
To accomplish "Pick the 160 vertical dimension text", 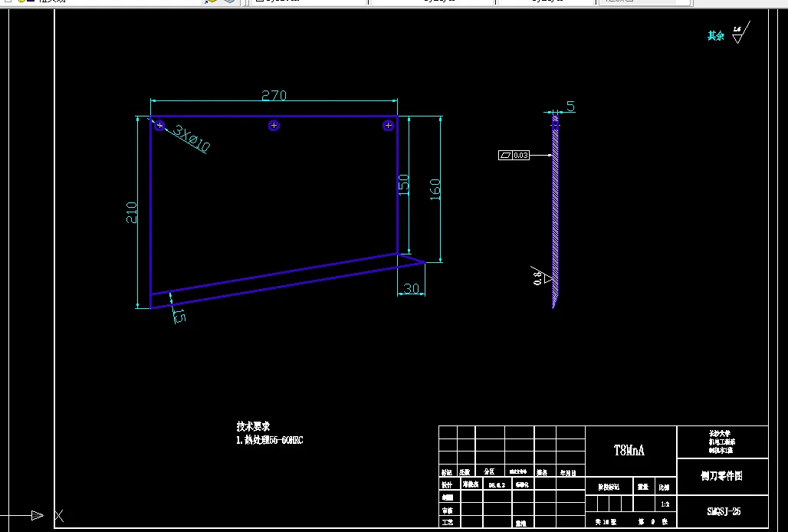I will [x=435, y=189].
